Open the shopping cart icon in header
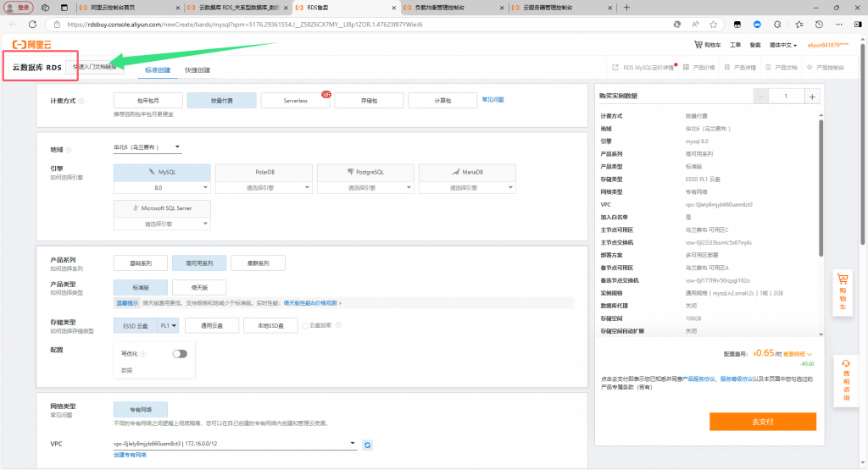868x470 pixels. click(708, 44)
